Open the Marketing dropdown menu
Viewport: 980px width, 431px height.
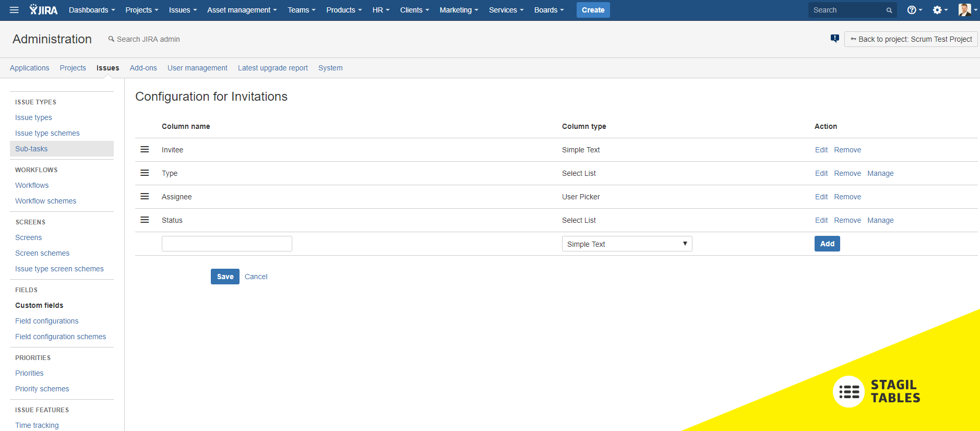coord(459,10)
